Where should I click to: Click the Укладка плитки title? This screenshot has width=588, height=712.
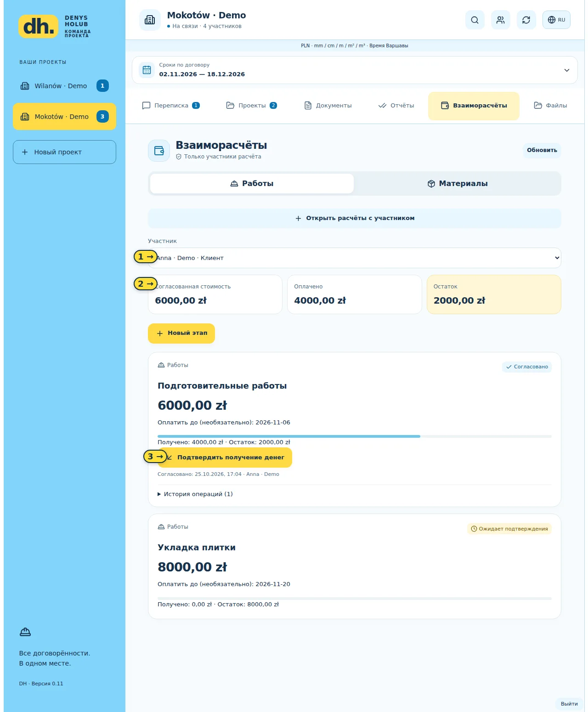tap(197, 548)
